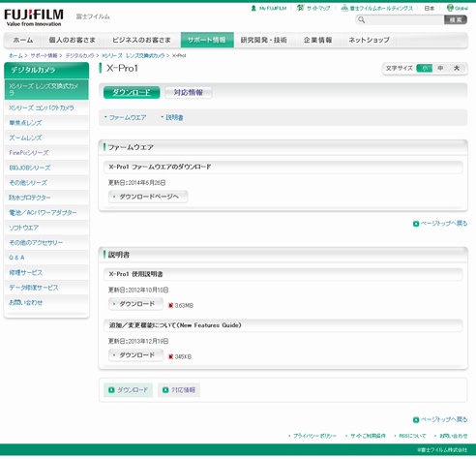Open その他のアクセサリー in sidebar
Viewport: 476px width, 459px height.
click(46, 242)
